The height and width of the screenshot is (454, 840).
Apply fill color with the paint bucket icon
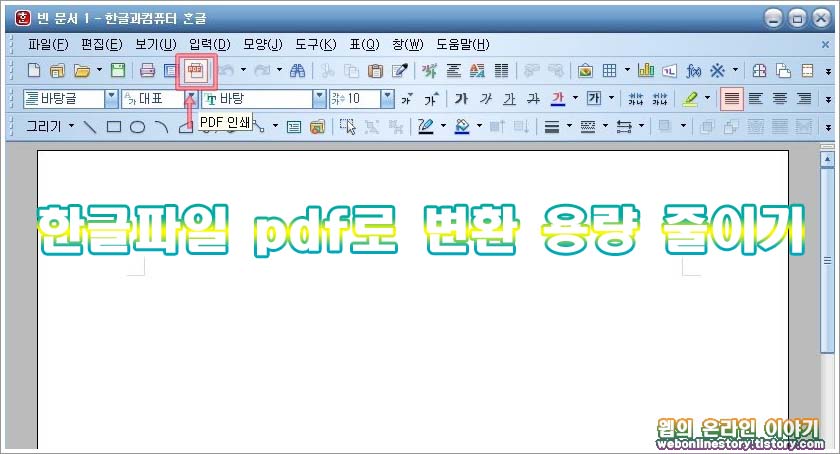click(x=462, y=127)
